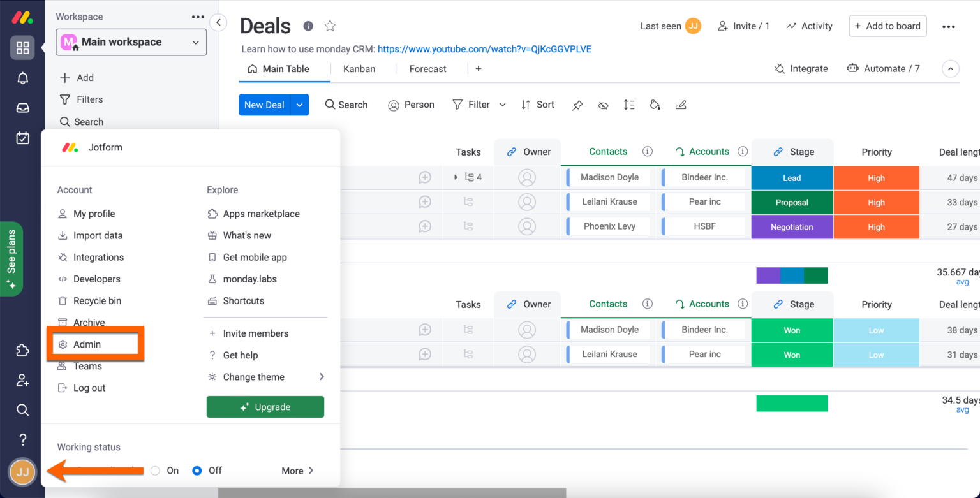The width and height of the screenshot is (980, 498).
Task: Expand the Filter options chevron
Action: tap(504, 105)
